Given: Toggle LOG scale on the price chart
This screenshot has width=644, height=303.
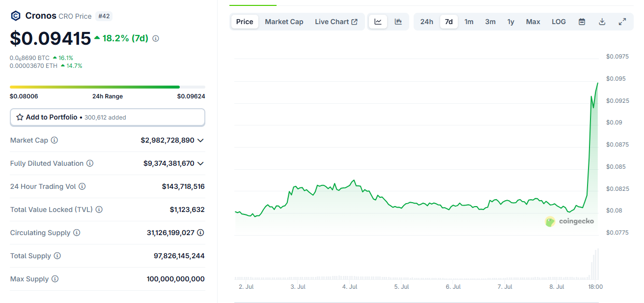Looking at the screenshot, I should pyautogui.click(x=559, y=22).
